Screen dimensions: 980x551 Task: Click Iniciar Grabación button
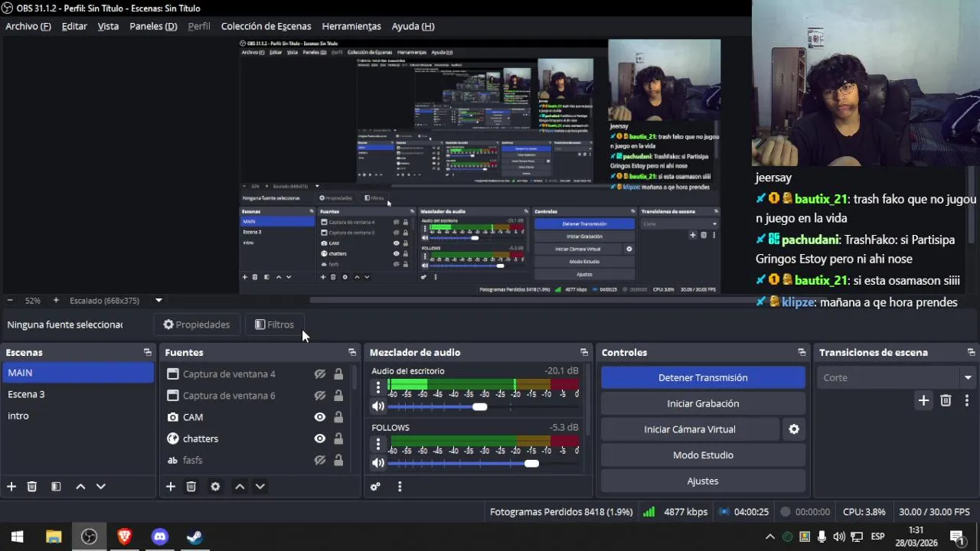click(x=703, y=403)
